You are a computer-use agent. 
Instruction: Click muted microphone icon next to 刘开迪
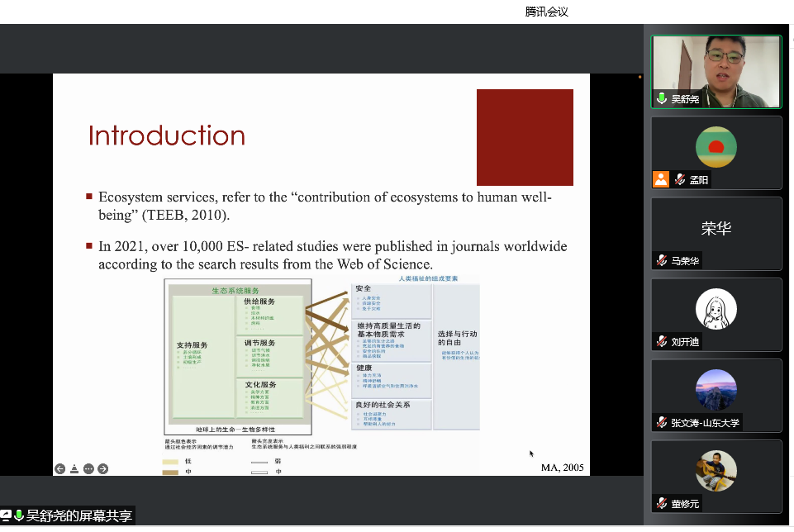tap(661, 341)
